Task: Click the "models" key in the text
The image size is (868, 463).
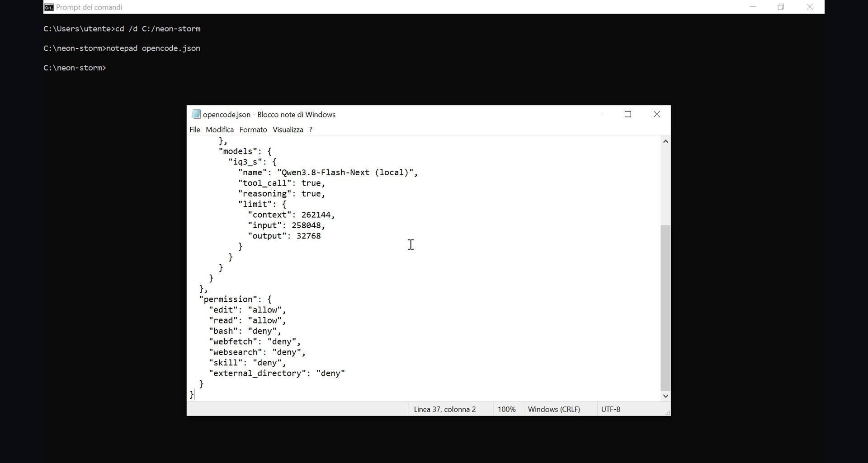Action: (x=238, y=151)
